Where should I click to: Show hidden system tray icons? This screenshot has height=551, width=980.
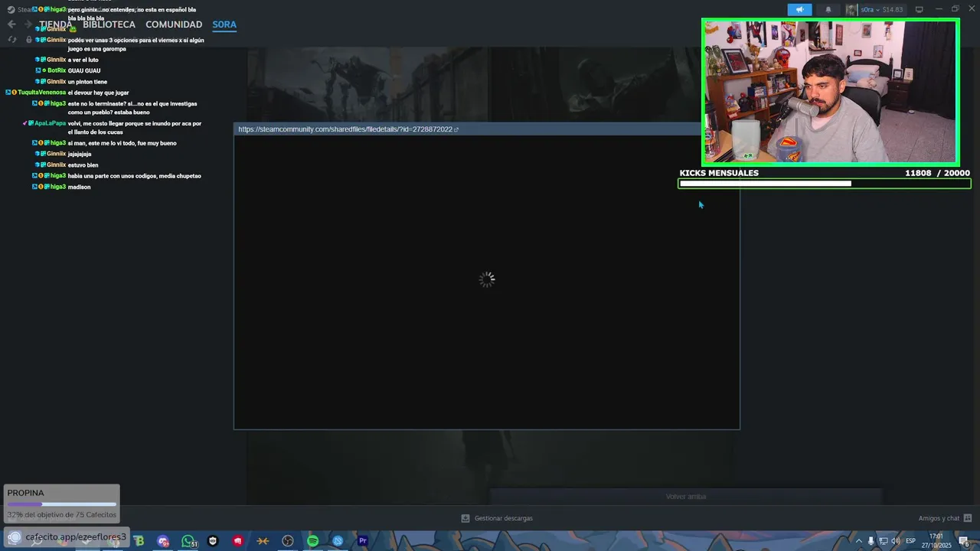coord(858,541)
